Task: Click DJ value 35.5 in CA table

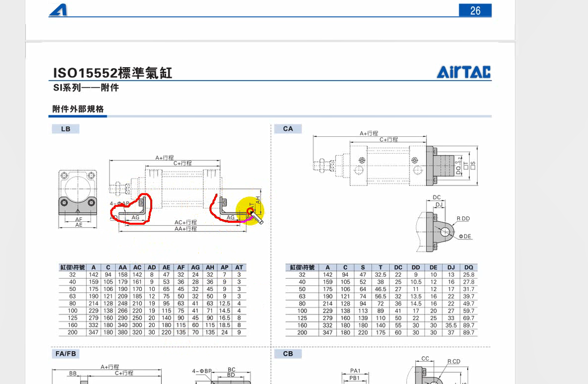Action: pos(451,325)
